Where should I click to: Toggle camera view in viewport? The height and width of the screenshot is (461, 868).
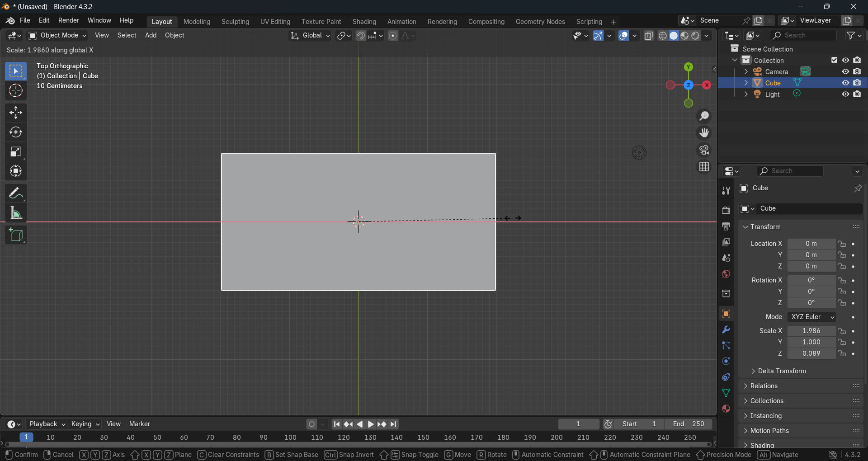coord(704,150)
